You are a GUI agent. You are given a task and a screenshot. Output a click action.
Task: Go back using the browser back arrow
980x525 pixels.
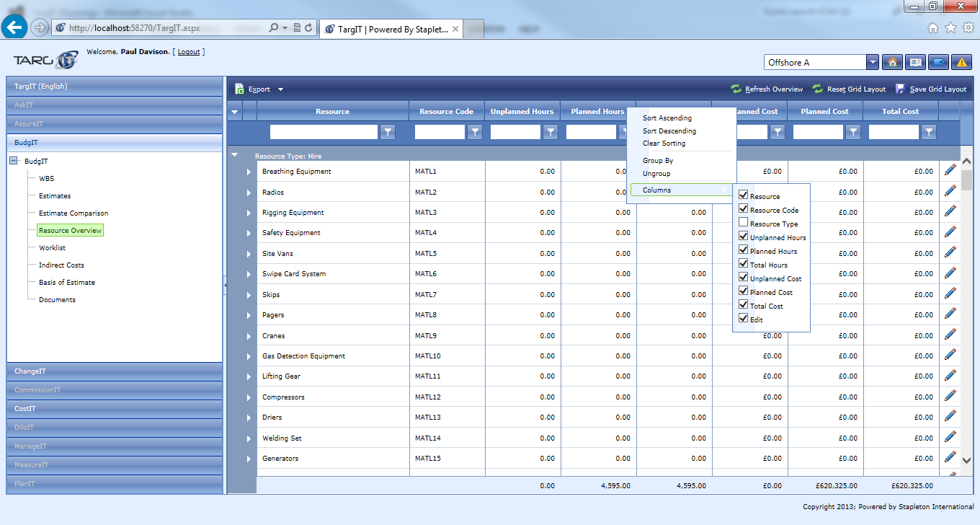point(15,27)
